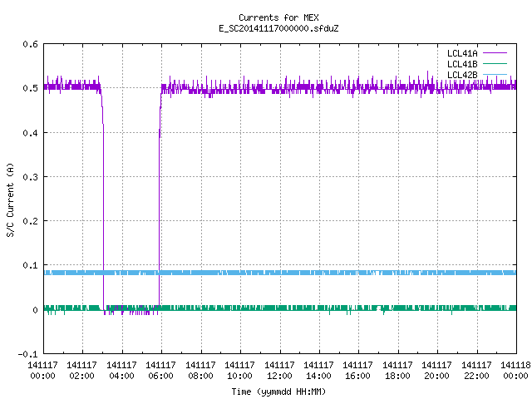Image resolution: width=532 pixels, height=399 pixels.
Task: Click the 0.6 y-axis tick value
Action: click(30, 44)
